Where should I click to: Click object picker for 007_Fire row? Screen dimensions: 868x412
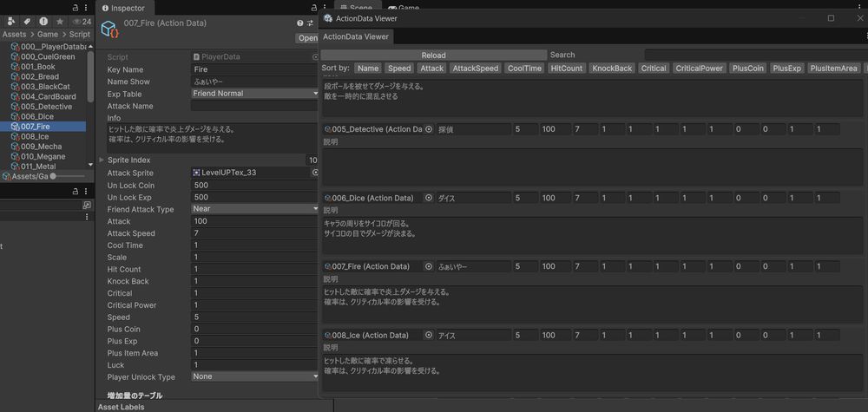coord(429,266)
